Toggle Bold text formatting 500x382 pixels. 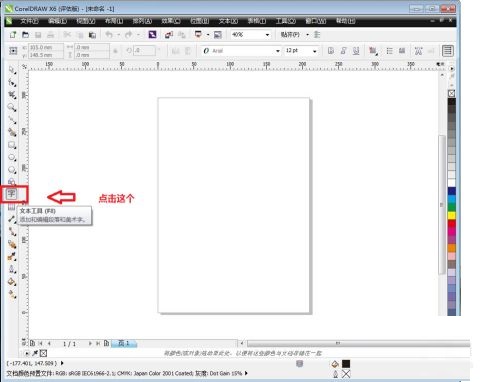331,51
